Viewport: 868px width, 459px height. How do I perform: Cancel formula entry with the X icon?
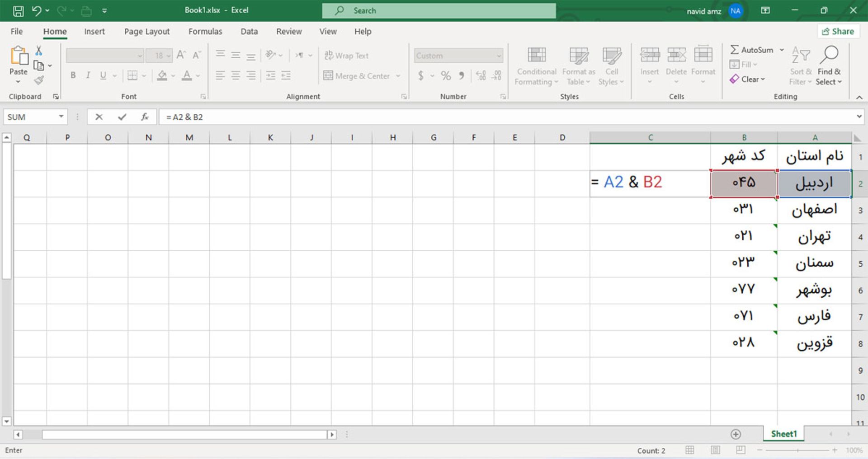click(x=99, y=117)
